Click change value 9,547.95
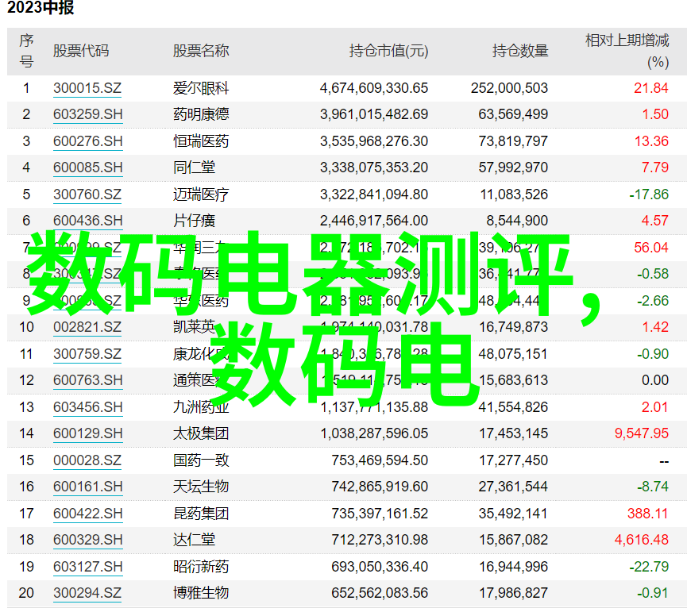Screen dimensions: 687x616 click(642, 433)
